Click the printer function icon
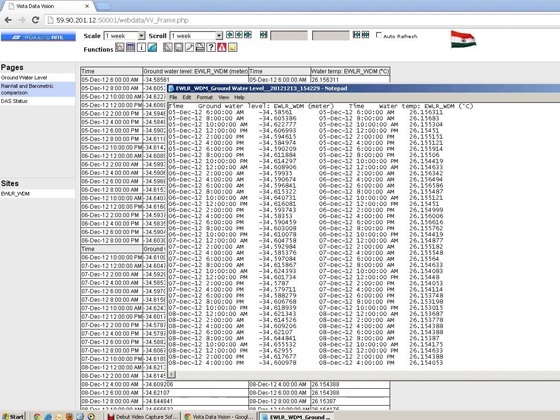This screenshot has width=560, height=420. click(x=200, y=47)
